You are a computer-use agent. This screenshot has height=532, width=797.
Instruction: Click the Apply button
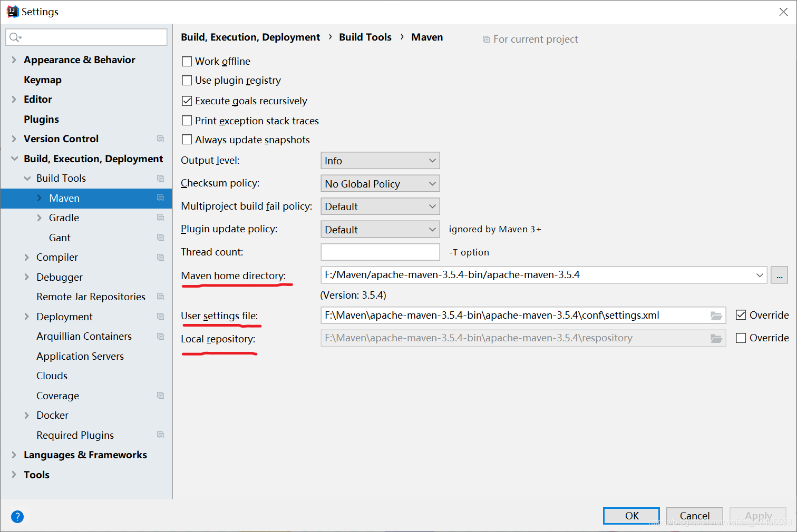point(758,516)
